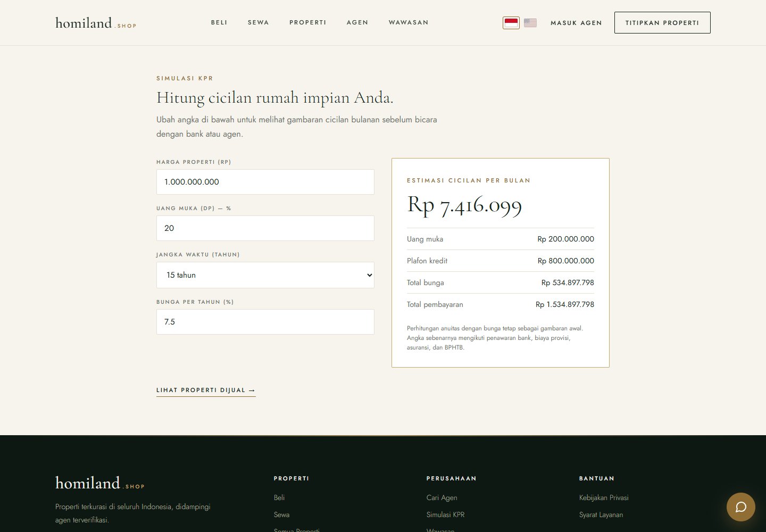
Task: Click the Masuk Agen link
Action: tap(576, 23)
